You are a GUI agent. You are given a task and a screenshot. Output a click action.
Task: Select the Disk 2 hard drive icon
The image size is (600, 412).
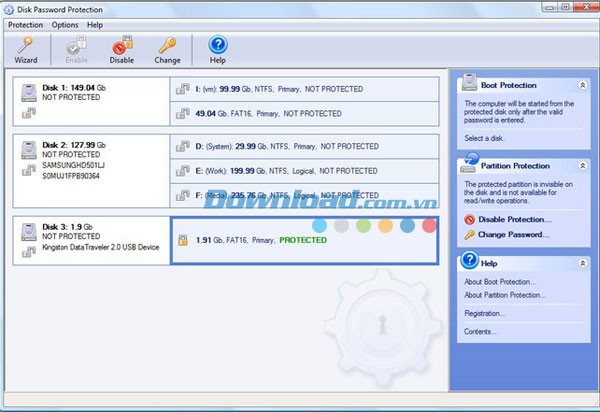coord(29,150)
